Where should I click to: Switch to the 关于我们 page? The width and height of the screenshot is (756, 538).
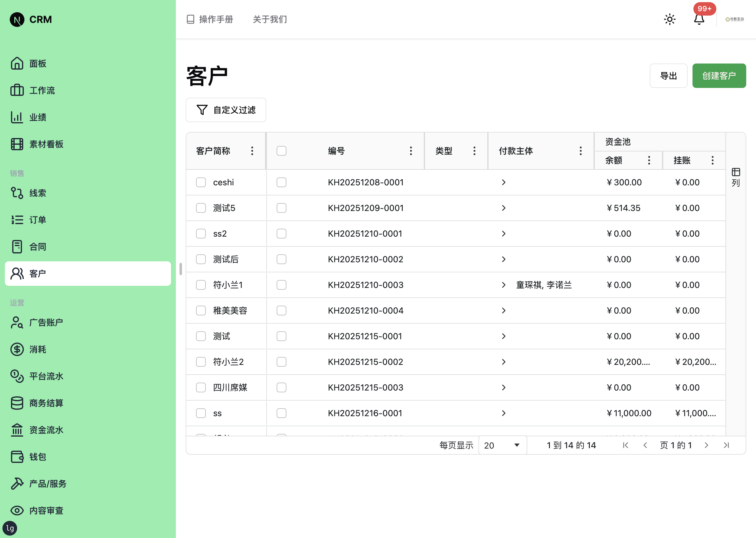[269, 19]
